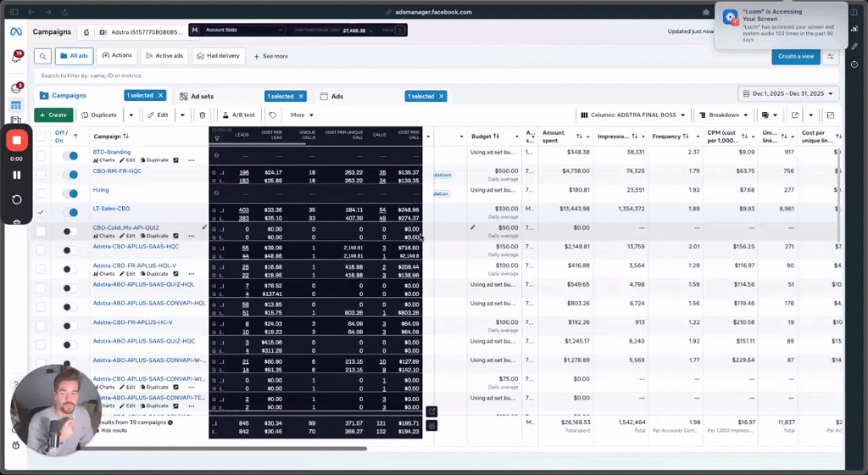The height and width of the screenshot is (475, 868).
Task: Toggle Hiring campaign switch
Action: [70, 193]
